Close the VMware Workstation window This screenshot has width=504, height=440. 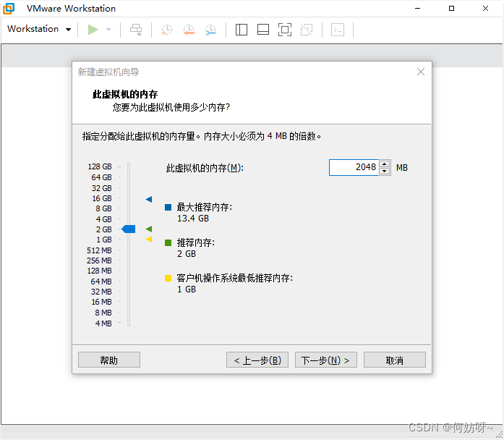click(485, 9)
